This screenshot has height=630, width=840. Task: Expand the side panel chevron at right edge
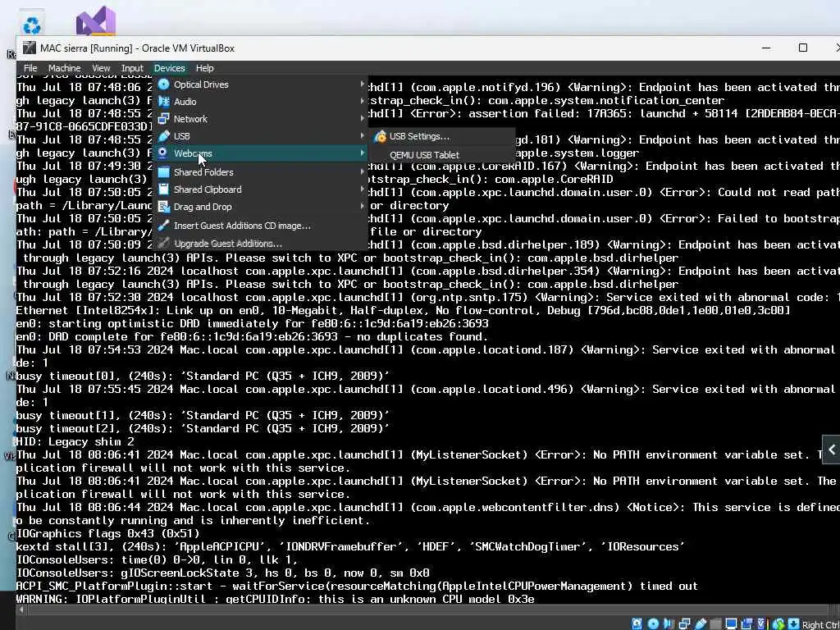point(832,450)
